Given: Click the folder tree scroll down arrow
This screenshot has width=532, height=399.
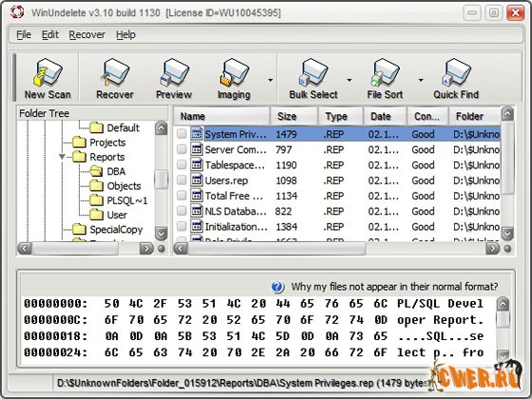Looking at the screenshot, I should [x=161, y=233].
